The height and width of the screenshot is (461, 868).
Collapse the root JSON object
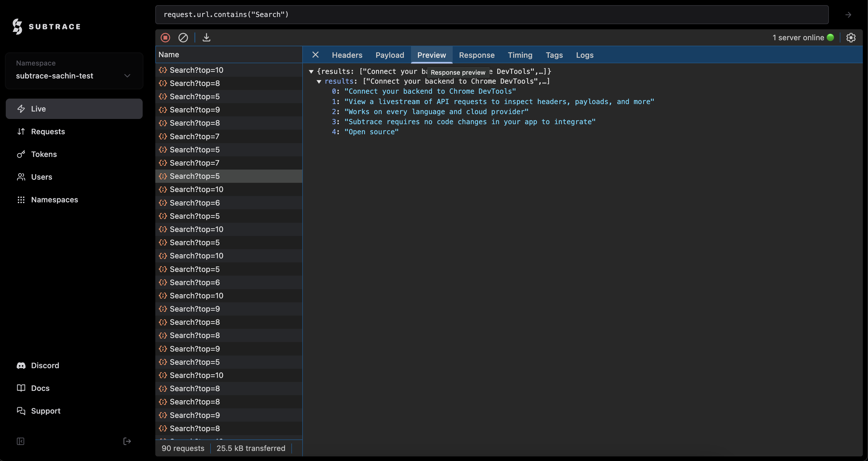311,72
